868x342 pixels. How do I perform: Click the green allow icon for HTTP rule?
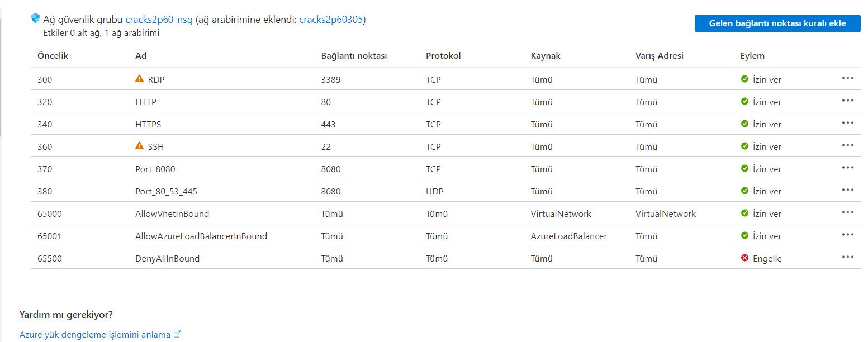[x=744, y=102]
